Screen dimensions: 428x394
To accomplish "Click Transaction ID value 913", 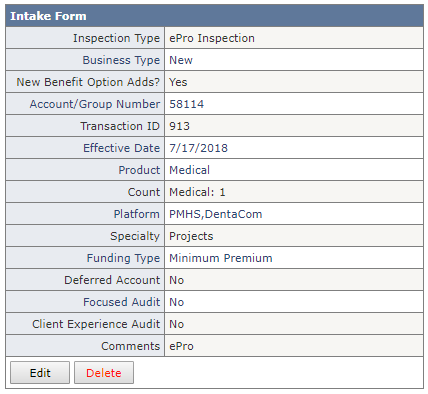I will [x=179, y=126].
